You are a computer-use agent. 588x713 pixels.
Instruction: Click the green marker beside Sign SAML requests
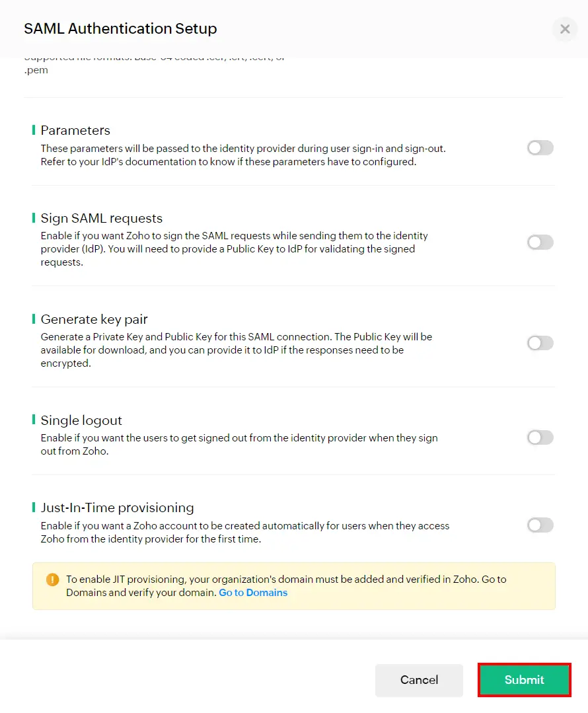pyautogui.click(x=33, y=217)
